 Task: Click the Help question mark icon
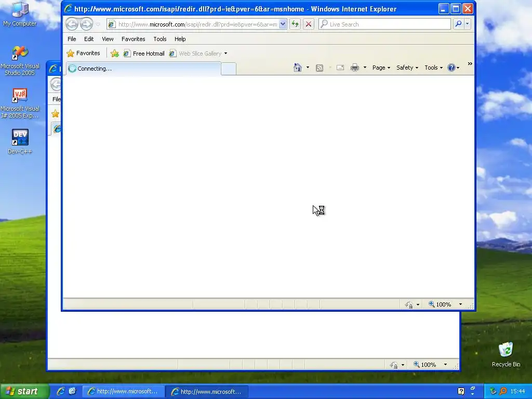(451, 68)
